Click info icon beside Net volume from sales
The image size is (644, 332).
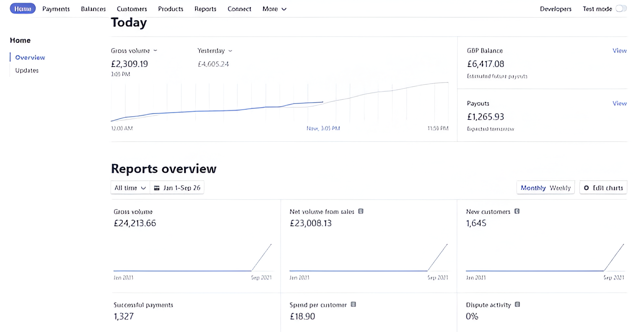[361, 211]
